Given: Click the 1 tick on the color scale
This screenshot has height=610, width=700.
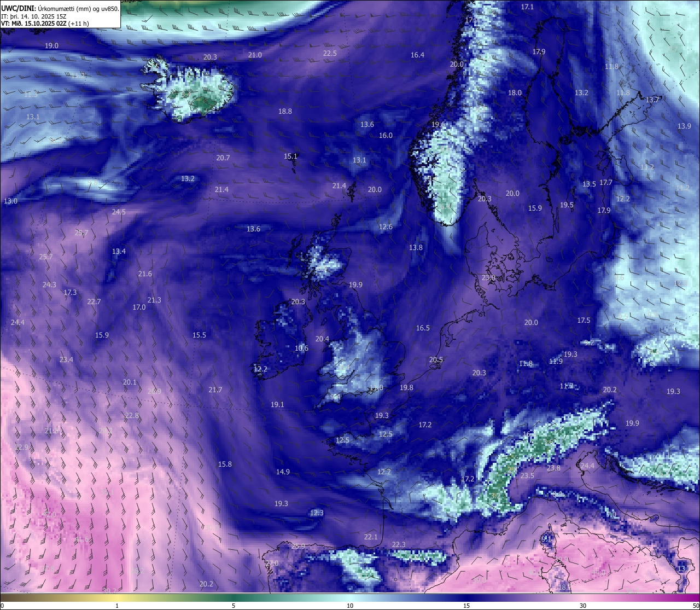Looking at the screenshot, I should point(117,606).
